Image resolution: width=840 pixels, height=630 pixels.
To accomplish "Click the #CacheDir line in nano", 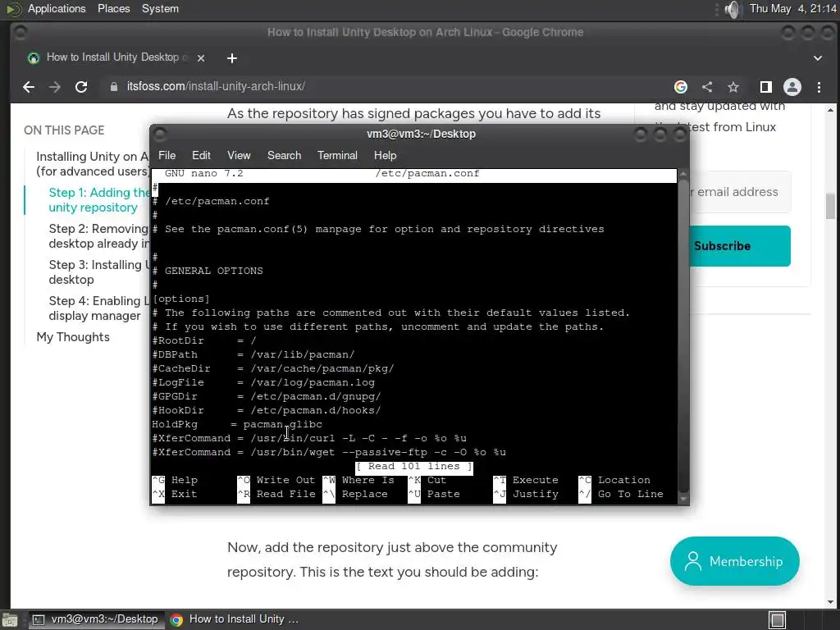I will point(273,368).
